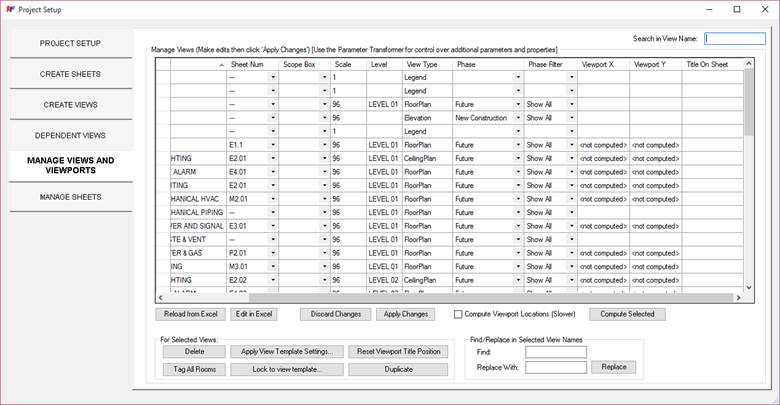Delete the selected views
Image resolution: width=780 pixels, height=405 pixels.
click(x=193, y=352)
